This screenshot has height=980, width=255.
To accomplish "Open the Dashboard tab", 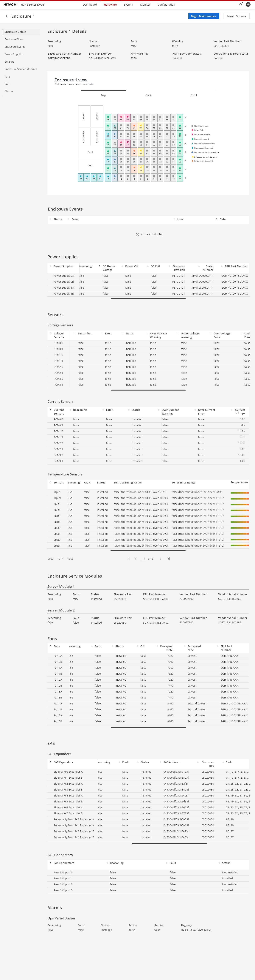I will tap(90, 5).
